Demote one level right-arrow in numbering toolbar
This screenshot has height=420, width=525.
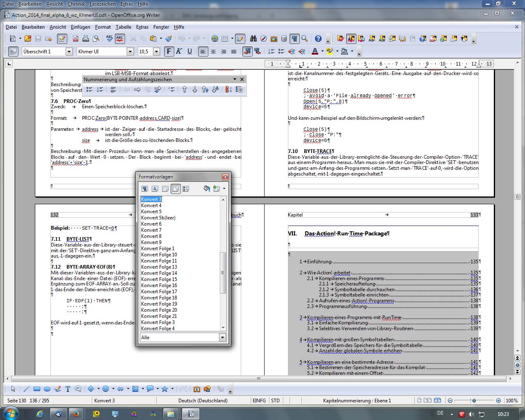(137, 89)
